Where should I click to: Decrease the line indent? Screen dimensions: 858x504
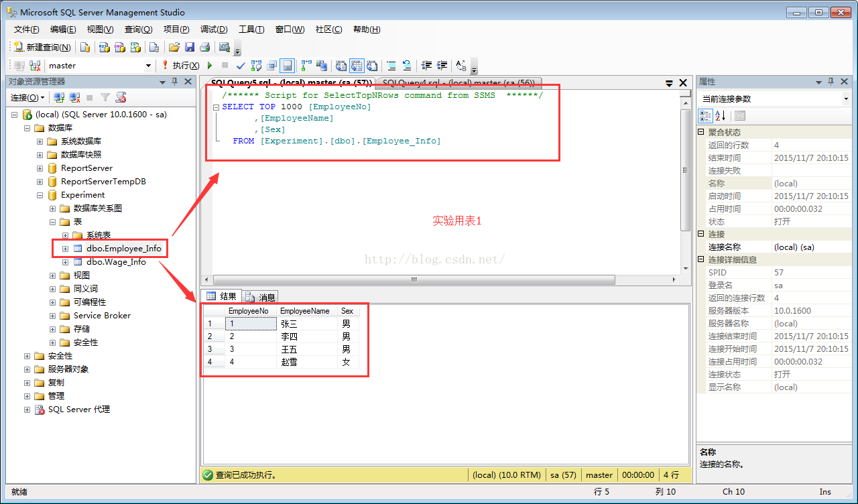tap(426, 66)
